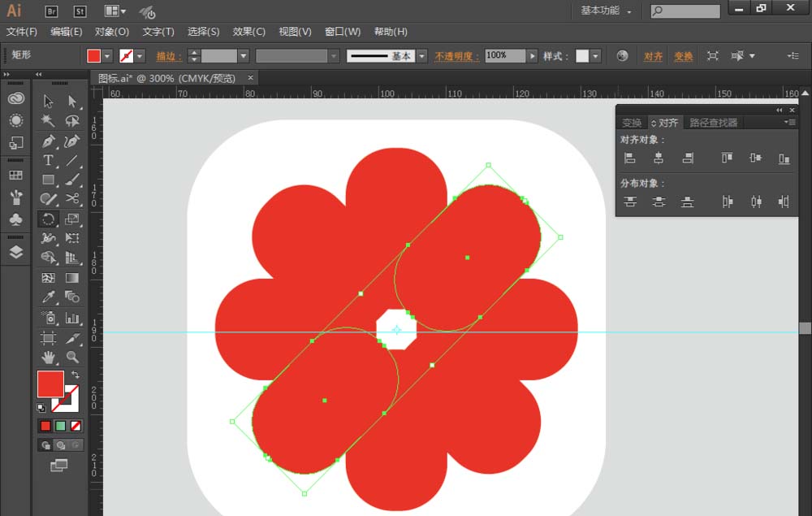Click horizontal distribute right icon
Viewport: 812px width, 516px height.
pos(784,202)
